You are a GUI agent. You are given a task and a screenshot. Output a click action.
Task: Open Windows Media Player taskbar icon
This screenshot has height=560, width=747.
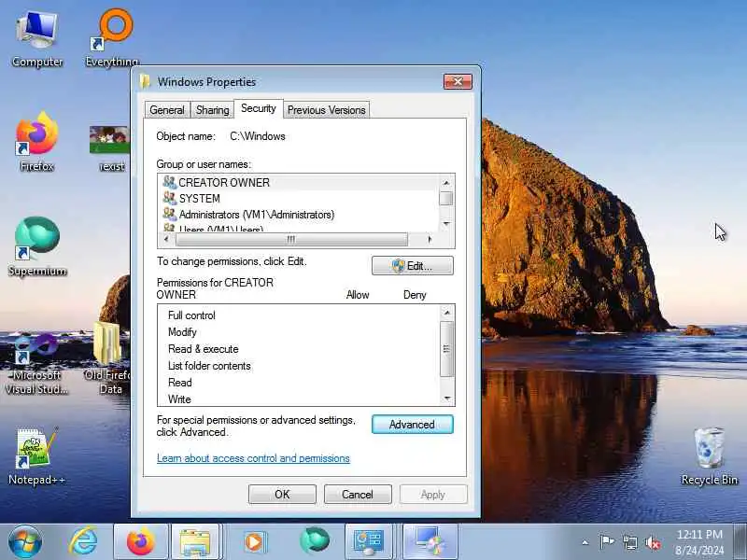[254, 542]
